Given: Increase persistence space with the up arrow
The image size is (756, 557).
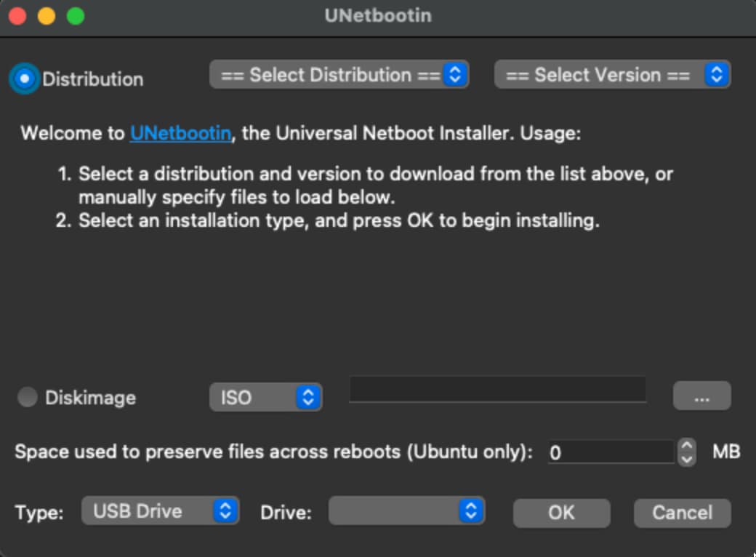Looking at the screenshot, I should [x=686, y=446].
